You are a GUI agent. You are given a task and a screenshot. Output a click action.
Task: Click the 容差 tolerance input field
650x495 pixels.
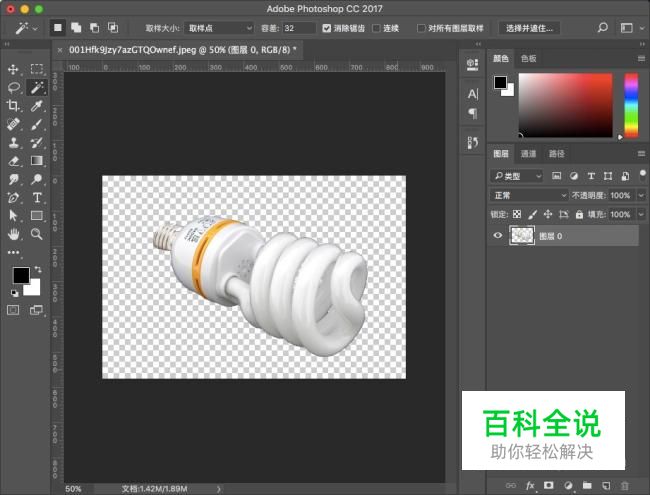pyautogui.click(x=298, y=28)
